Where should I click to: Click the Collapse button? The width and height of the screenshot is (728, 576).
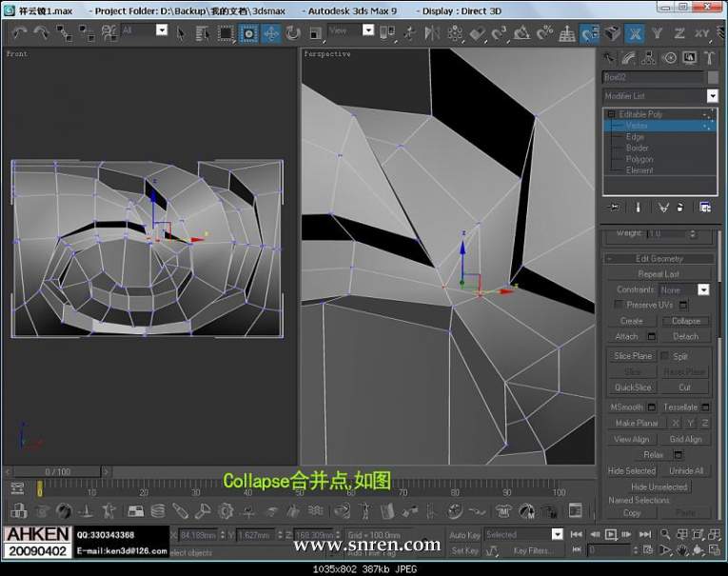pyautogui.click(x=685, y=321)
